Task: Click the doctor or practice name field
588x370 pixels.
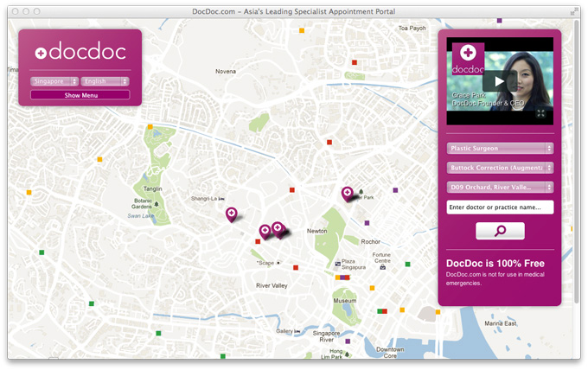Action: click(500, 207)
